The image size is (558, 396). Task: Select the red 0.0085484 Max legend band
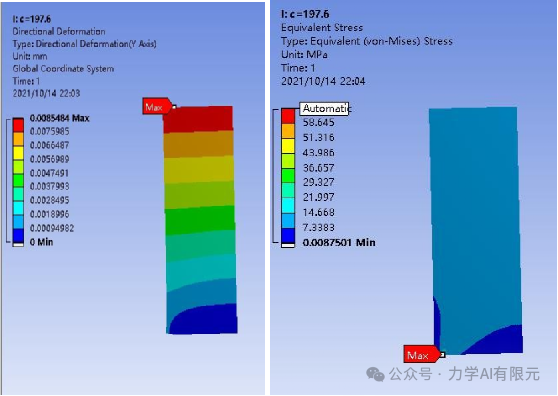18,125
